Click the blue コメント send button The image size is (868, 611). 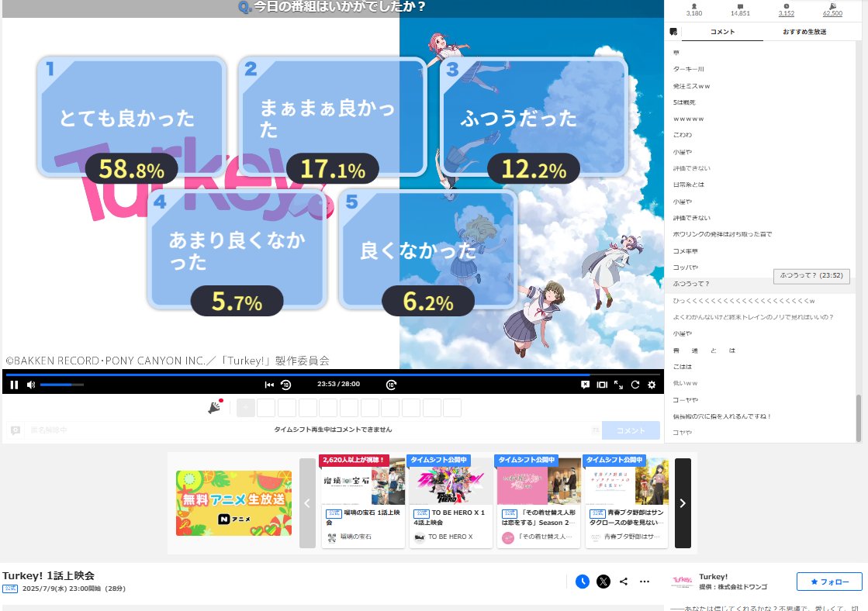pos(631,430)
